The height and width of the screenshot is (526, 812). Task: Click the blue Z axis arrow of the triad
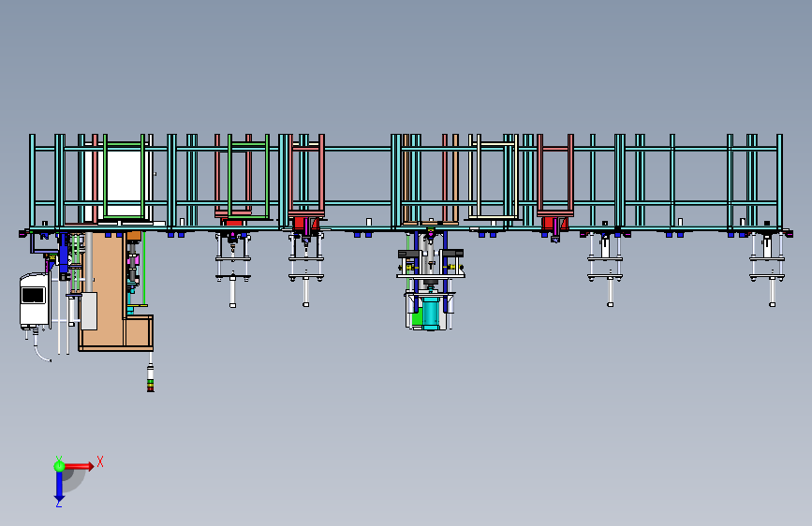(59, 487)
